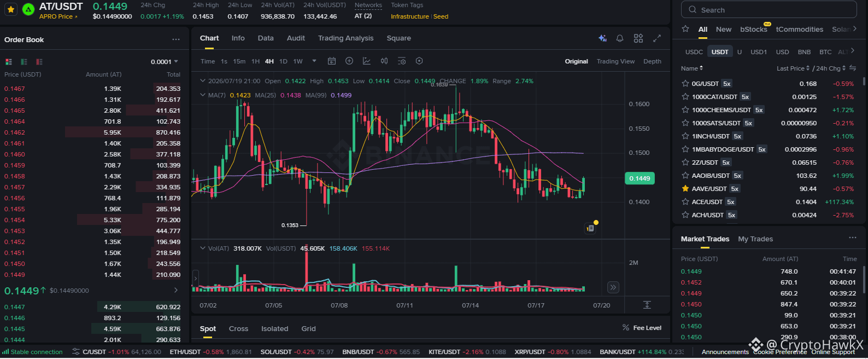Switch to the Info tab

[x=238, y=38]
